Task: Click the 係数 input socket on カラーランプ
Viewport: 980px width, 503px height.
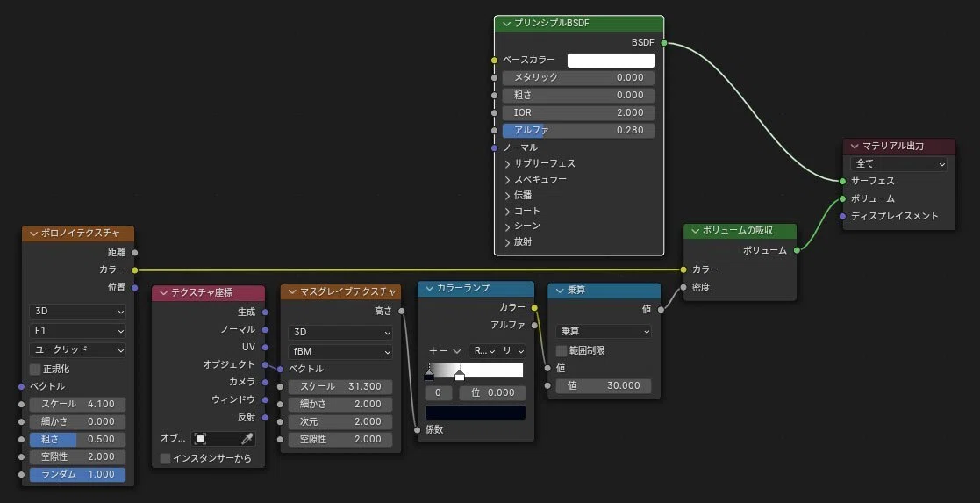Action: 418,430
